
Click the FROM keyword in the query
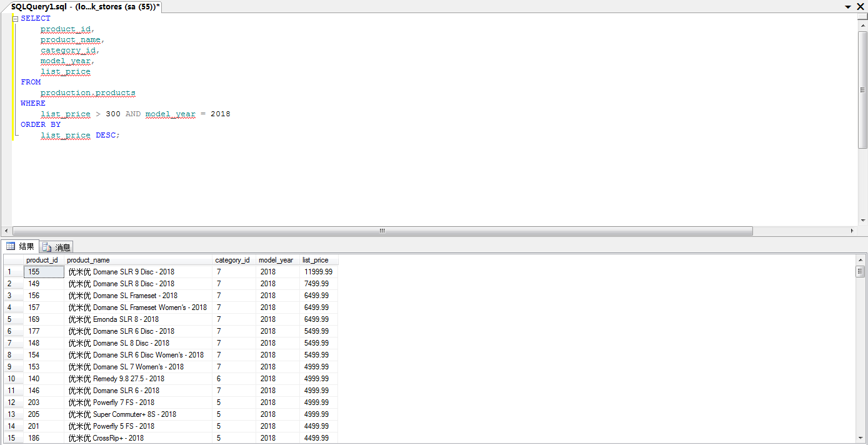[x=31, y=82]
